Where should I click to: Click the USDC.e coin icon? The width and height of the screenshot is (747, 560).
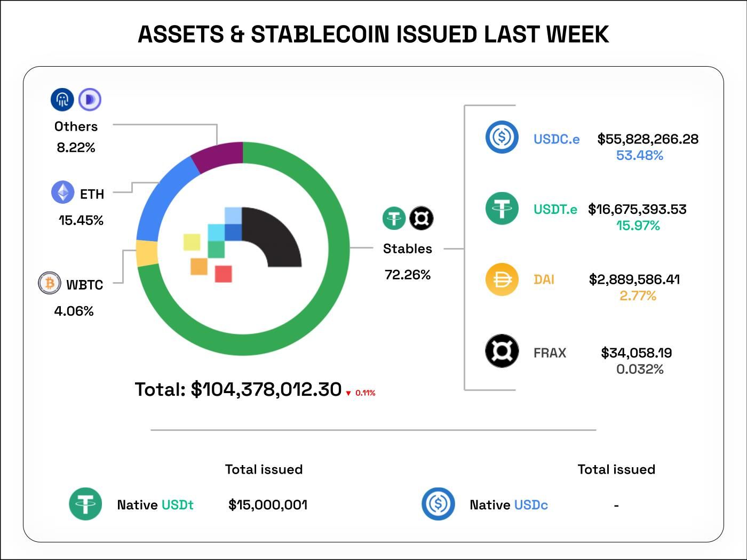tap(502, 137)
